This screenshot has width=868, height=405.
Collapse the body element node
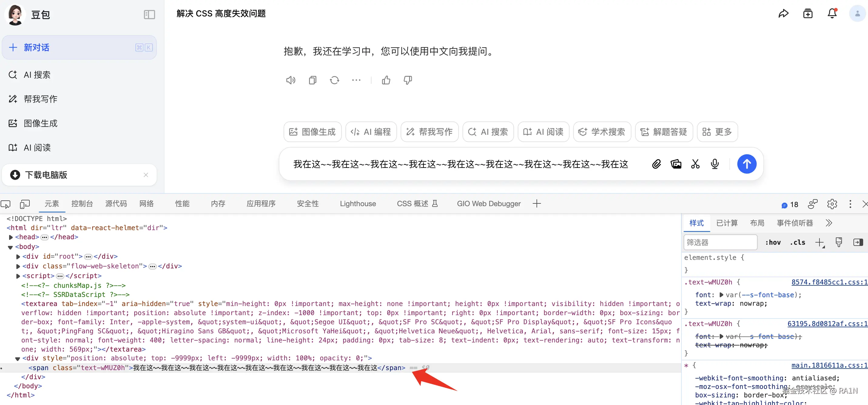(x=10, y=247)
